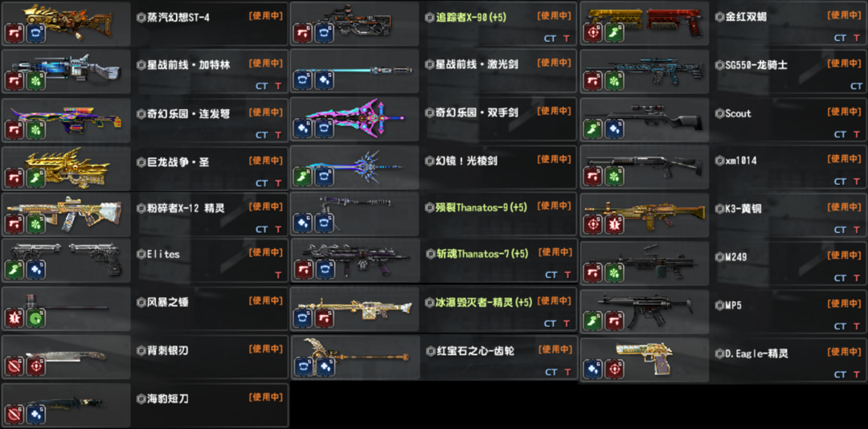Select the green boot icon under Scout
Screen dimensions: 868x429
click(593, 129)
